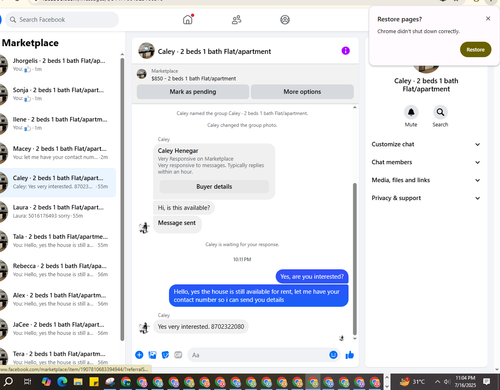Click More options button
Screen dimensions: 500x390
302,92
